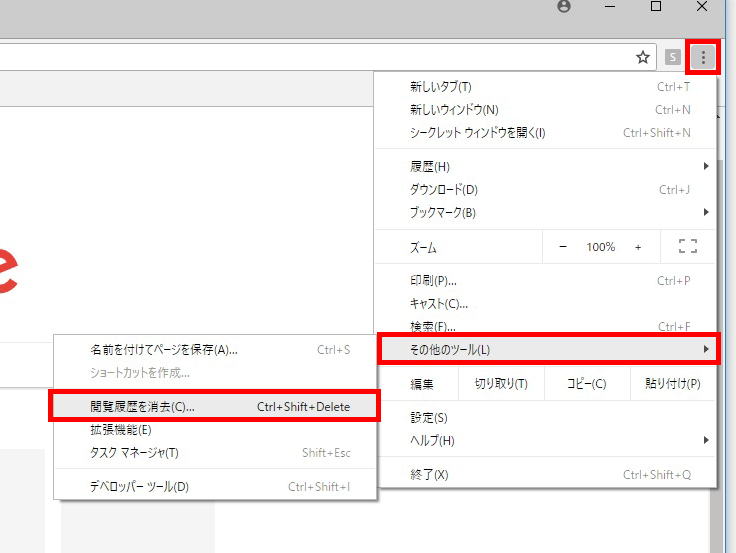Click コピー(C) in the edit row
Screen dimensions: 736x553
tap(587, 384)
